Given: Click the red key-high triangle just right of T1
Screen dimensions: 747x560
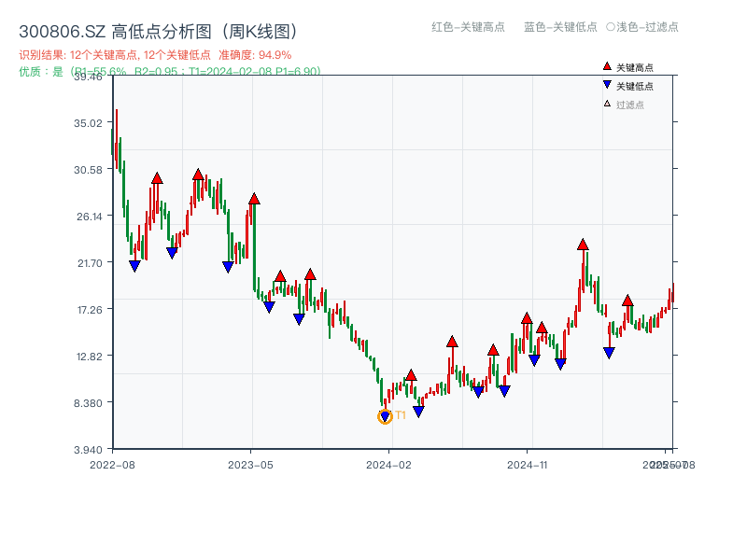Looking at the screenshot, I should [x=411, y=375].
